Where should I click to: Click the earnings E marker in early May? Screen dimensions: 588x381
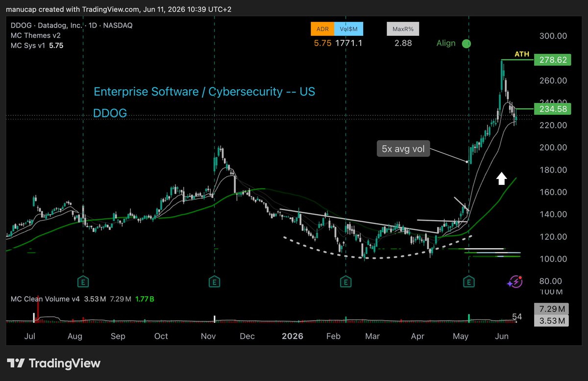pyautogui.click(x=469, y=281)
